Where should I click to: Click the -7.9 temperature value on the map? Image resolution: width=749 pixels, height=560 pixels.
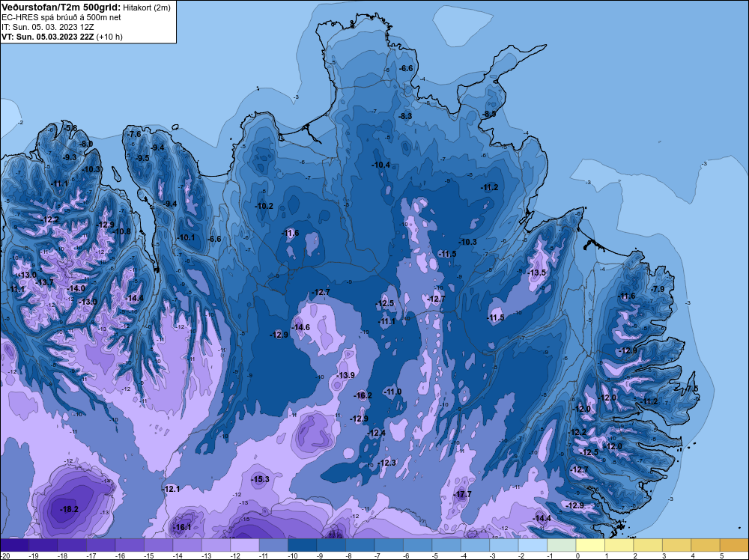coord(658,289)
